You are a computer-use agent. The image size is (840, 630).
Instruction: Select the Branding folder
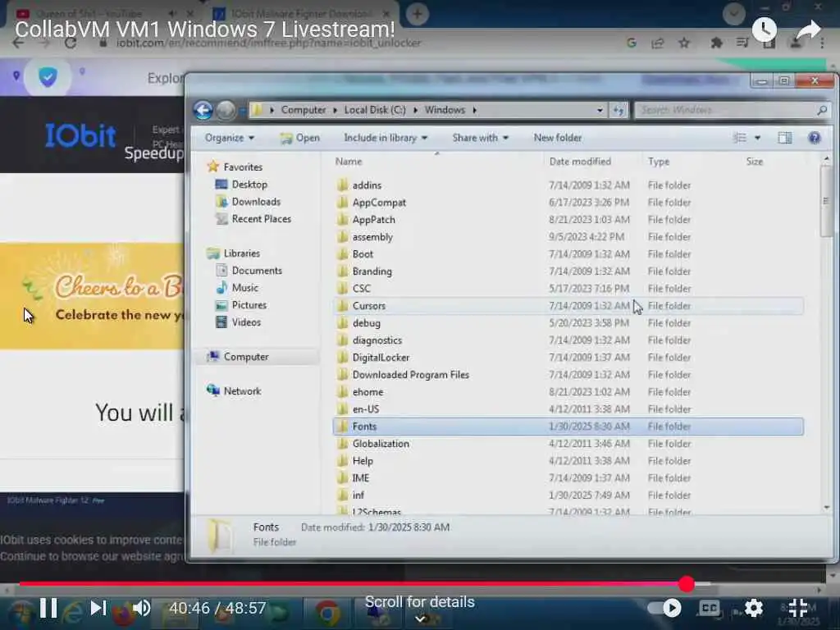pos(372,271)
